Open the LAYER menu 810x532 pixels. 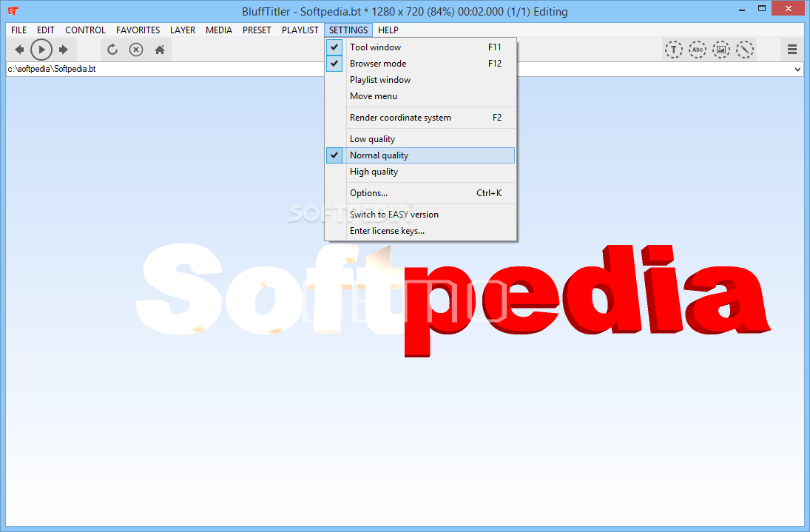[x=183, y=30]
